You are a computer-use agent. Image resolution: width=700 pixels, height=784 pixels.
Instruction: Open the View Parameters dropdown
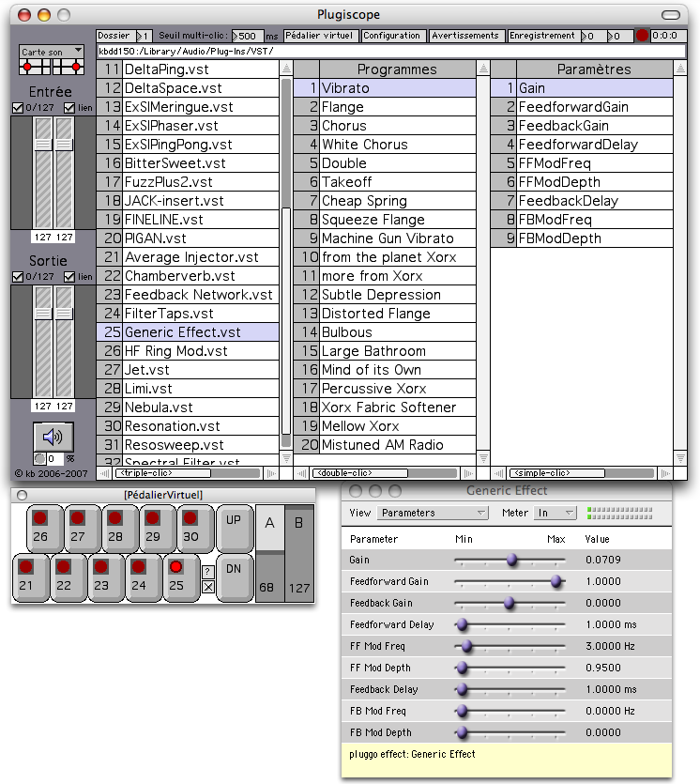click(x=433, y=513)
